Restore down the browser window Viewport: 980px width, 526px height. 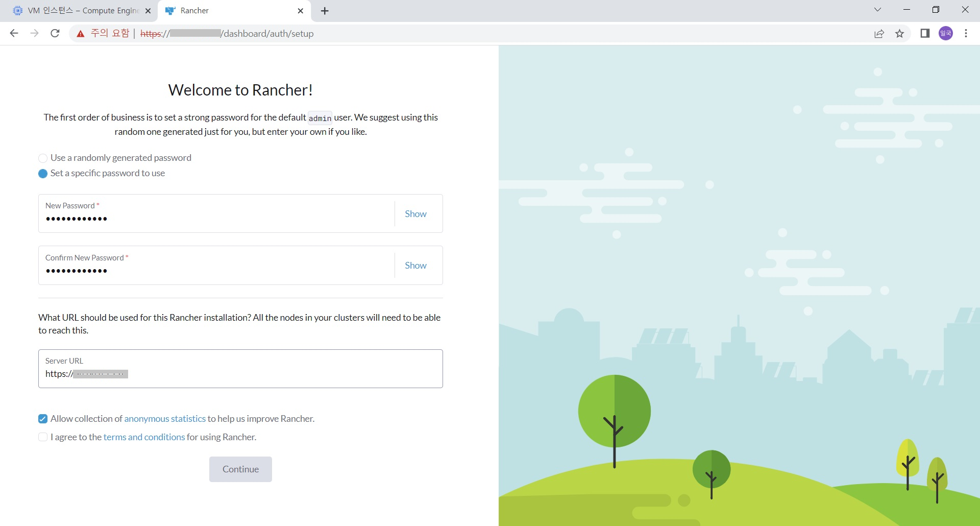936,10
